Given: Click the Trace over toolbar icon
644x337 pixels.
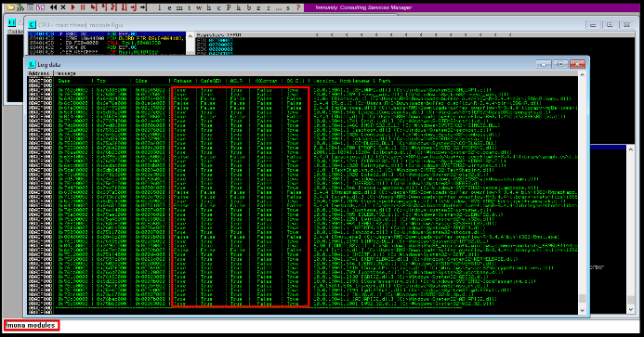Looking at the screenshot, I should click(x=124, y=7).
